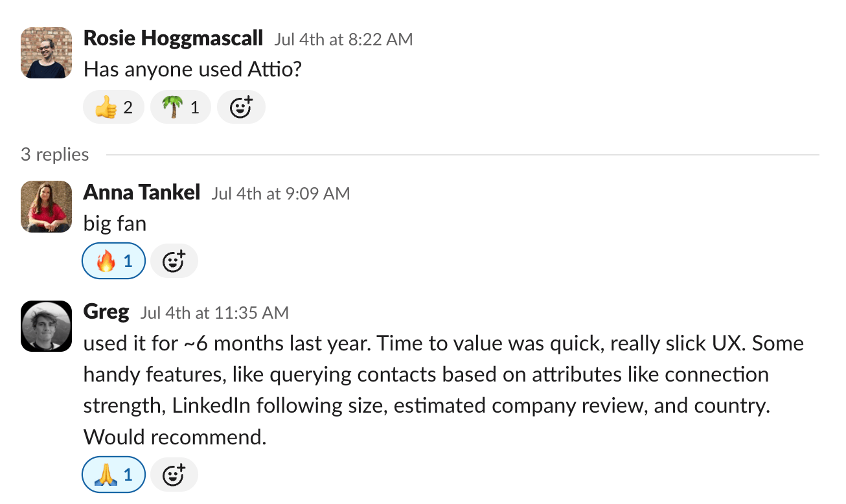Open Anna Tankel's avatar image
The width and height of the screenshot is (846, 504).
click(46, 207)
